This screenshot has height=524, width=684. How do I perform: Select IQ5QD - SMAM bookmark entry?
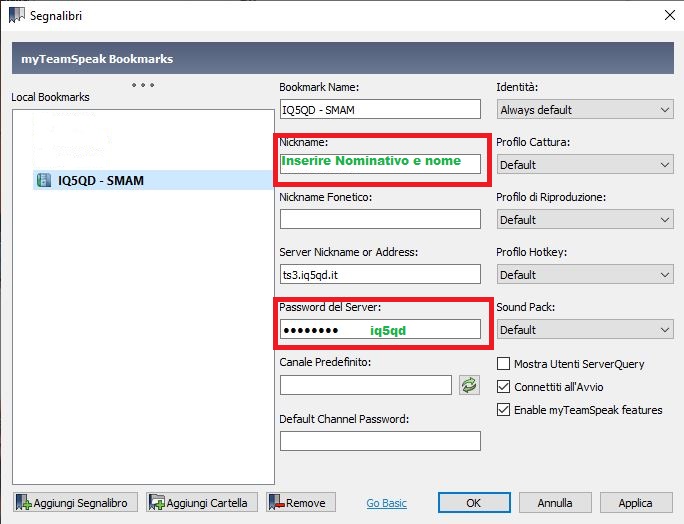pyautogui.click(x=101, y=181)
